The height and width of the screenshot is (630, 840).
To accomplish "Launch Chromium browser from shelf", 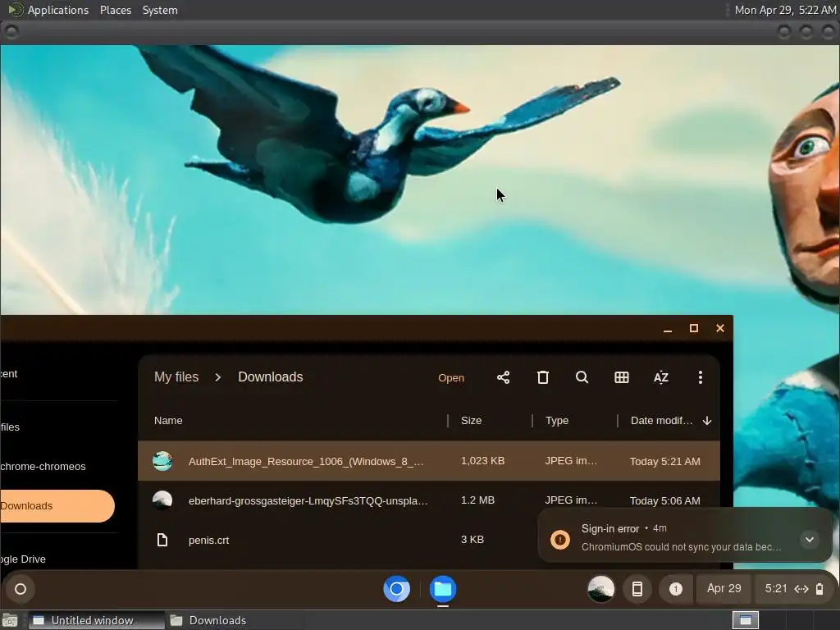I will (396, 589).
